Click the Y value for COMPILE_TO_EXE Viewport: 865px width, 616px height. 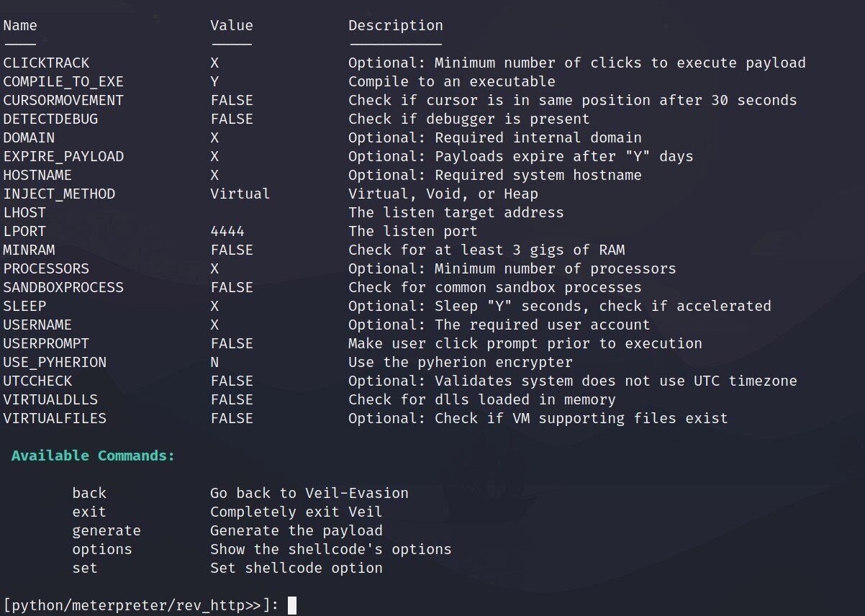pyautogui.click(x=214, y=81)
